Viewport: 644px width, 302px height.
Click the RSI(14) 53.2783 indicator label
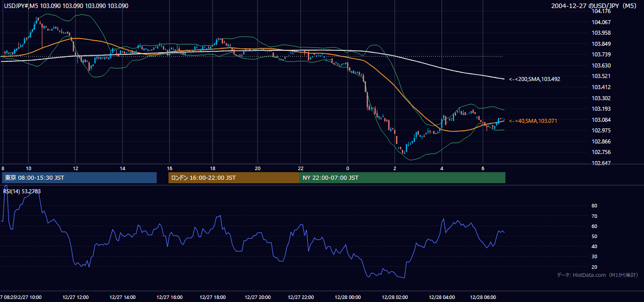coord(22,191)
